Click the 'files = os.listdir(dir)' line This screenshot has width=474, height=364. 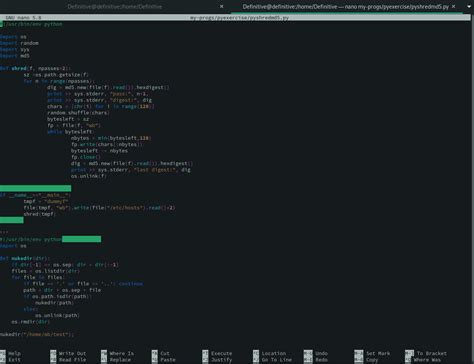coord(46,271)
